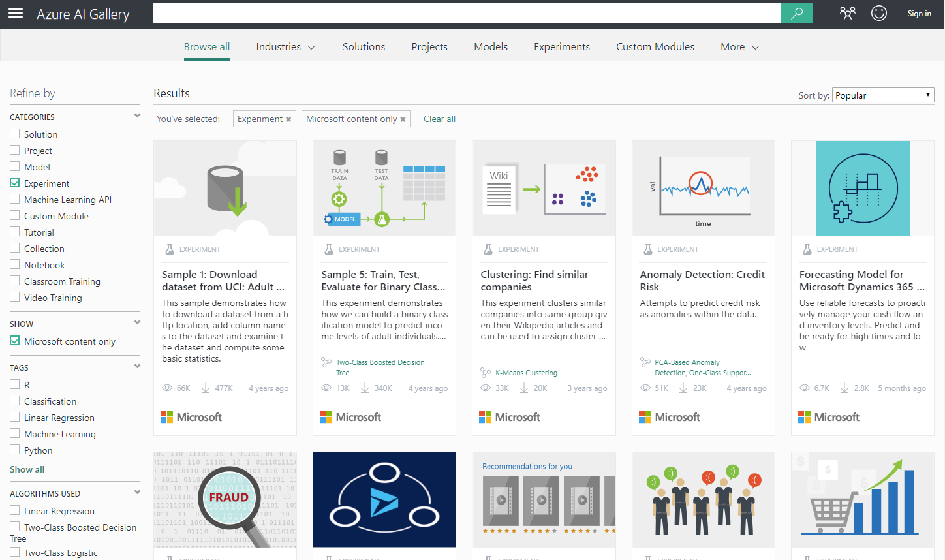Click Clear all filters link
Image resolution: width=945 pixels, height=560 pixels.
pos(439,119)
